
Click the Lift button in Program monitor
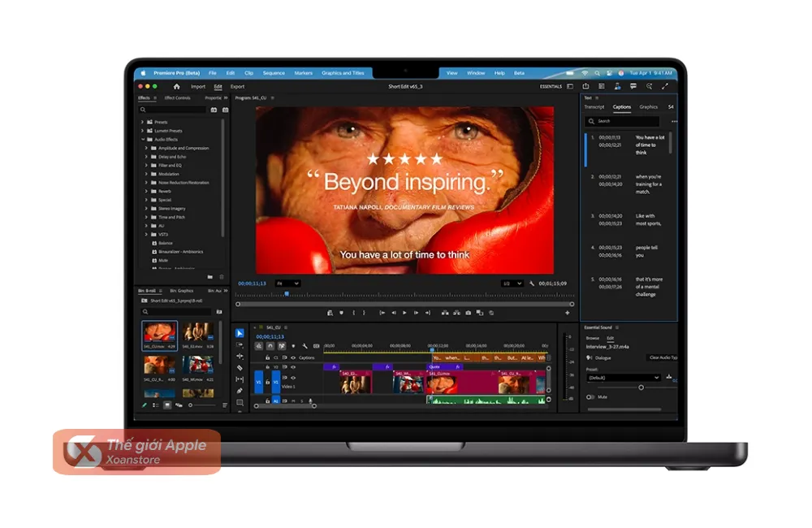(x=445, y=313)
